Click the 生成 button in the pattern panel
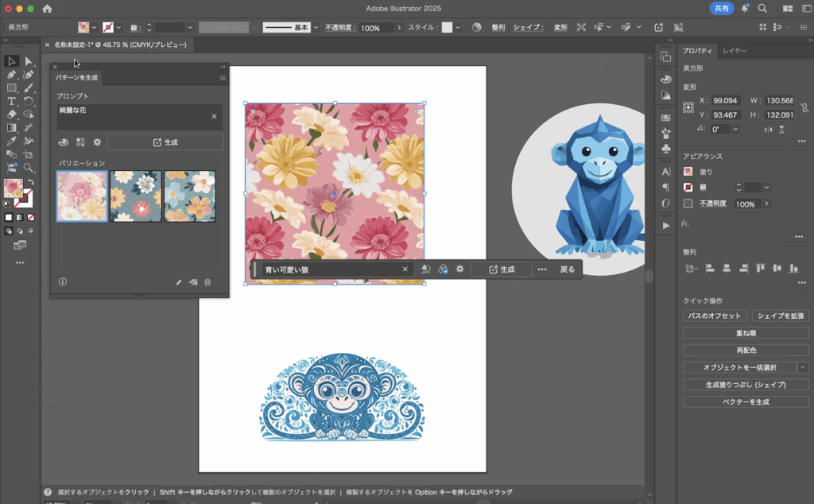 165,142
